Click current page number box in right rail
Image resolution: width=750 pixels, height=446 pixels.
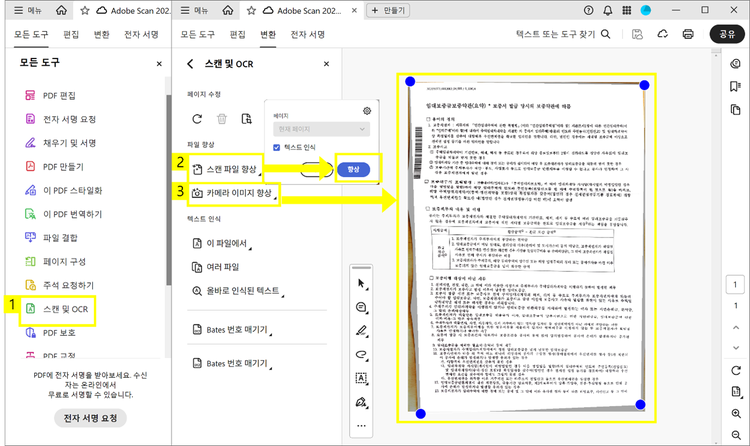[x=735, y=285]
